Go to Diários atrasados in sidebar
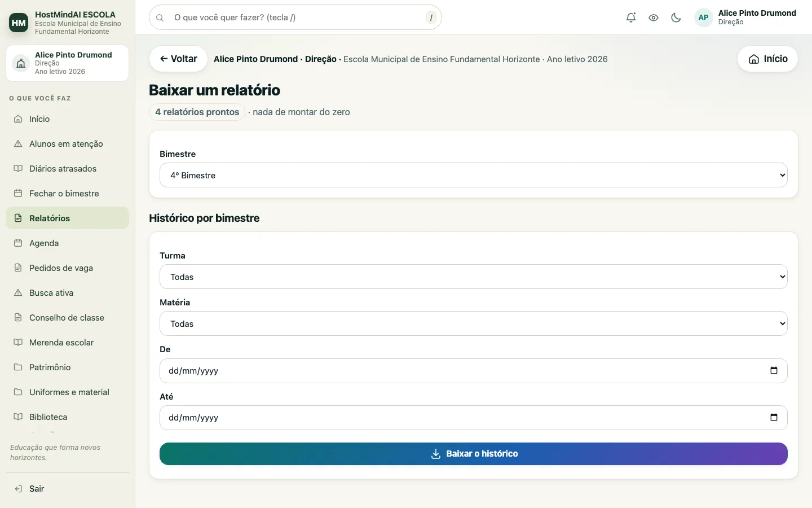The width and height of the screenshot is (812, 508). [68, 169]
